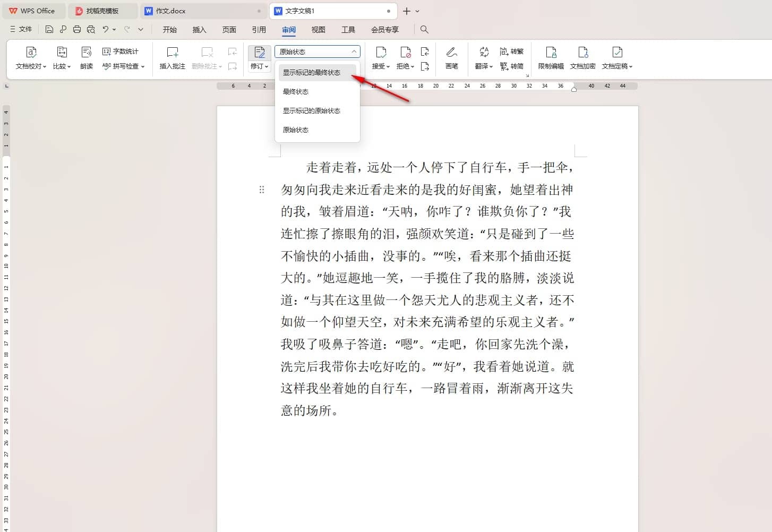This screenshot has height=532, width=772.
Task: Switch to the 找稻壳模板 tab
Action: coord(103,11)
